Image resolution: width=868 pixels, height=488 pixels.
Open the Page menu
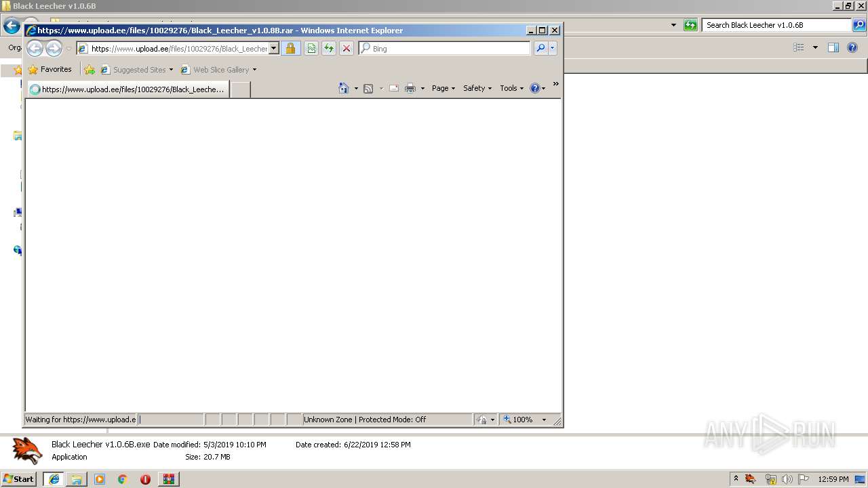tap(443, 88)
